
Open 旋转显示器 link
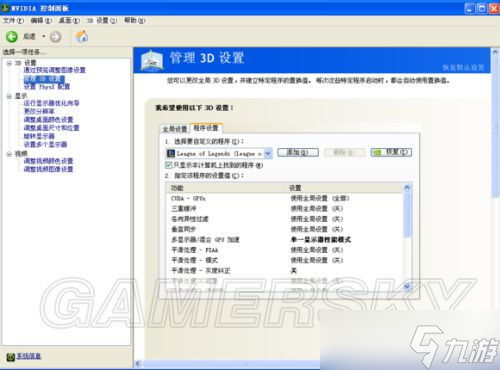pyautogui.click(x=39, y=136)
